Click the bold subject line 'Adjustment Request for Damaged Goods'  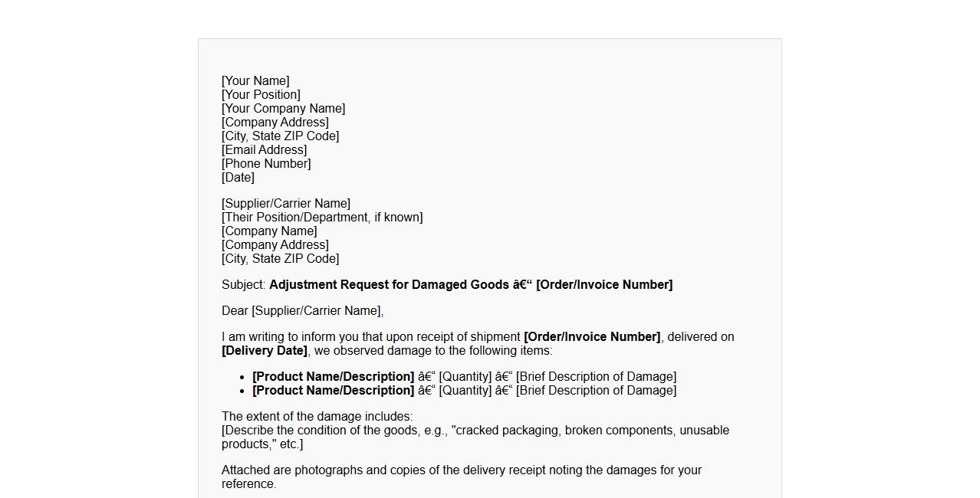click(x=389, y=285)
